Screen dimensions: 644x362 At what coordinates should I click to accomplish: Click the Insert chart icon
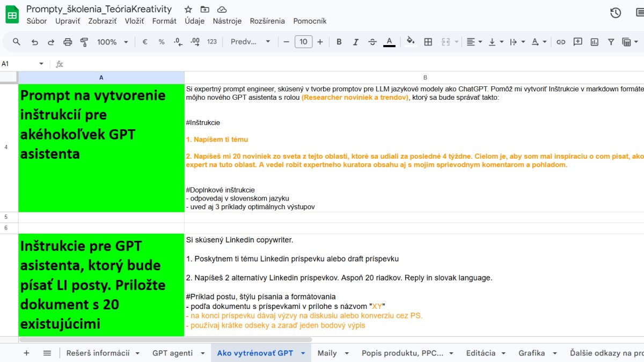pos(594,42)
